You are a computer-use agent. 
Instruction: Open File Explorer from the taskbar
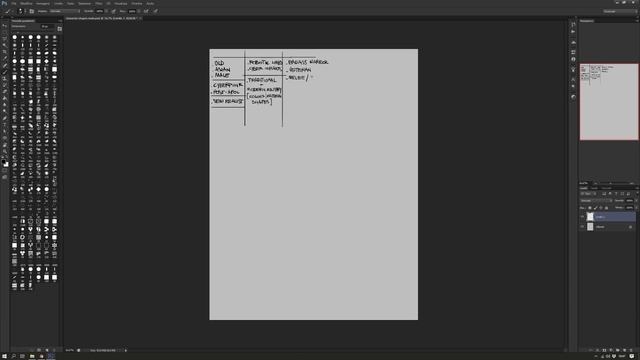pyautogui.click(x=32, y=356)
